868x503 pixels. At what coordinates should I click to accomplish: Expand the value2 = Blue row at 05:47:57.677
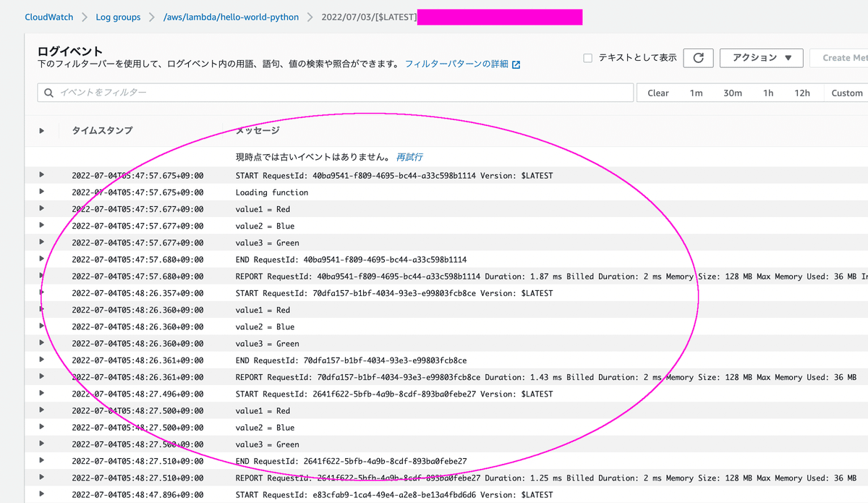42,225
